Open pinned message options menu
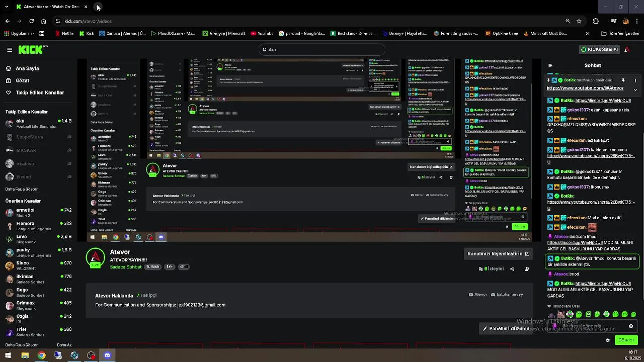Viewport: 644px width, 362px height. coord(635,80)
